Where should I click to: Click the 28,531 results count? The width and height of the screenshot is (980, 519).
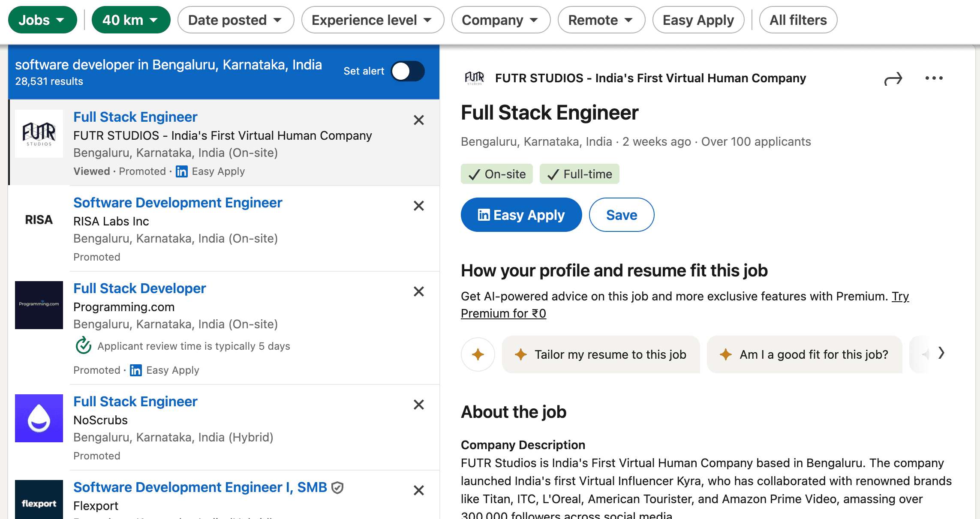(49, 81)
